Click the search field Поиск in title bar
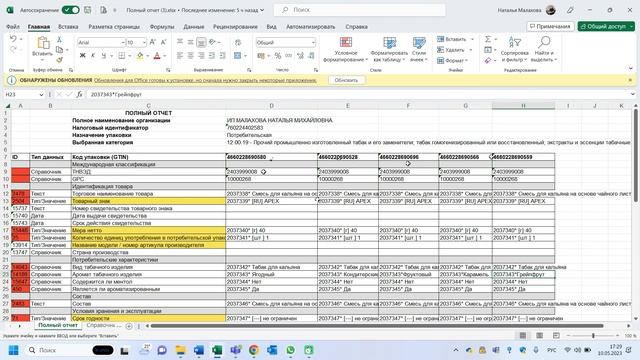This screenshot has width=640, height=360. 360,10
